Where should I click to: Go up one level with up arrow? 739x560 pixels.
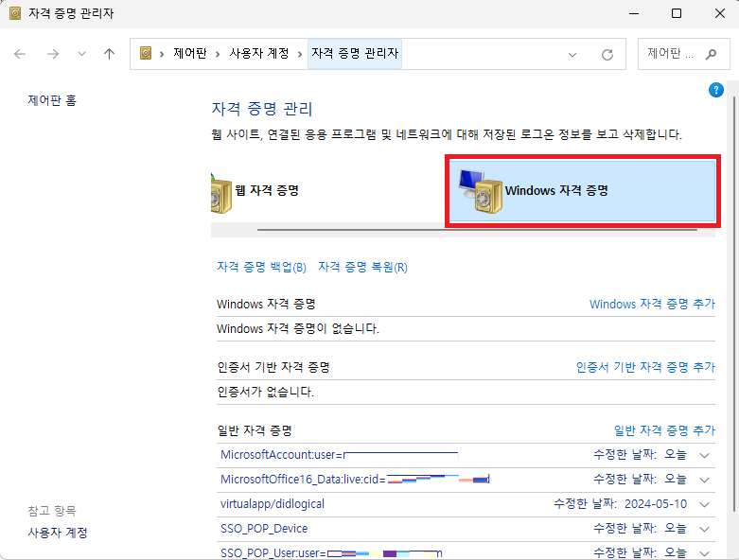pyautogui.click(x=110, y=54)
